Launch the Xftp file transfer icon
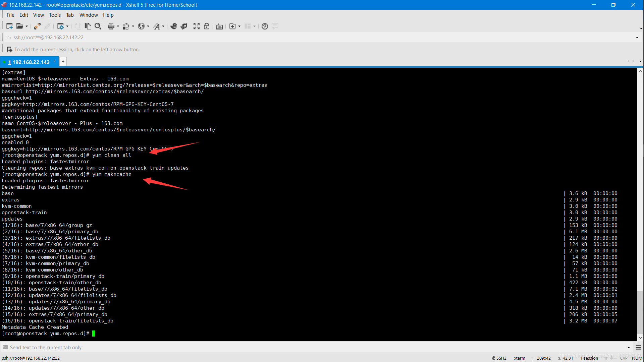Screen dimensions: 644x362 [174, 26]
